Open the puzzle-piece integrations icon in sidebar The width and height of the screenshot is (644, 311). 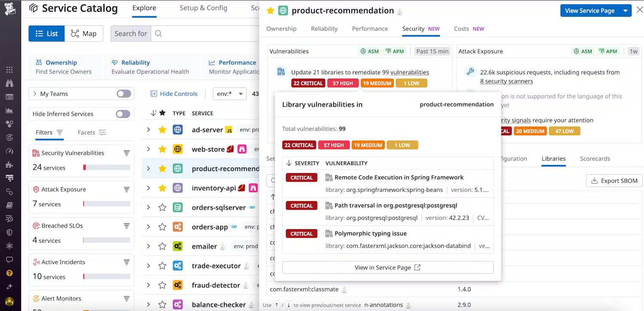[x=9, y=165]
